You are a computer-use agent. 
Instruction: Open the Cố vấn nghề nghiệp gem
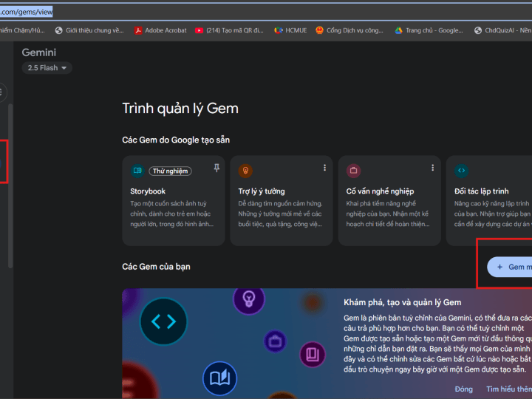[x=389, y=200]
